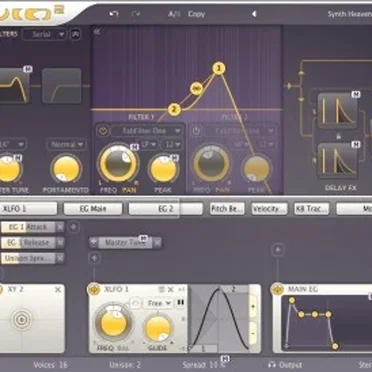Toggle the Filter 1 power icon

[x=103, y=131]
